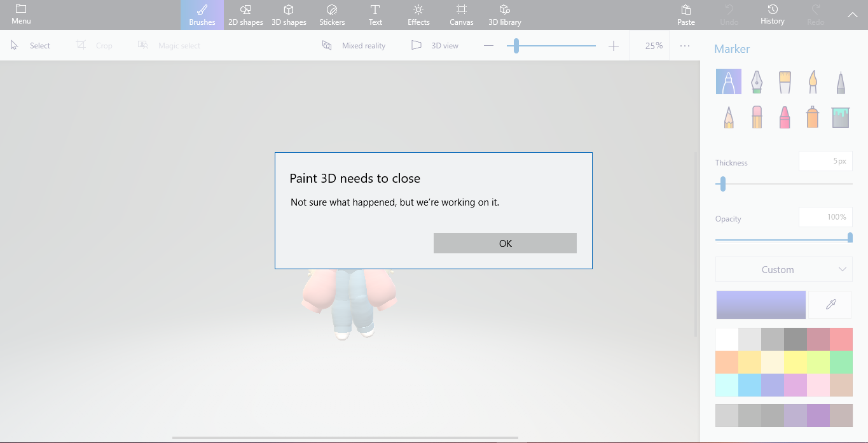Screen dimensions: 868x443
Task: Choose the Select tool
Action: pos(31,46)
